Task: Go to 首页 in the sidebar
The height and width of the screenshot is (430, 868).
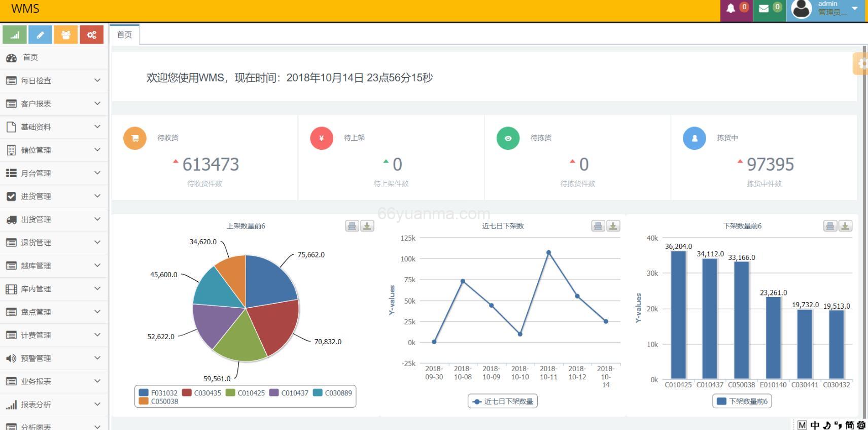Action: coord(30,57)
